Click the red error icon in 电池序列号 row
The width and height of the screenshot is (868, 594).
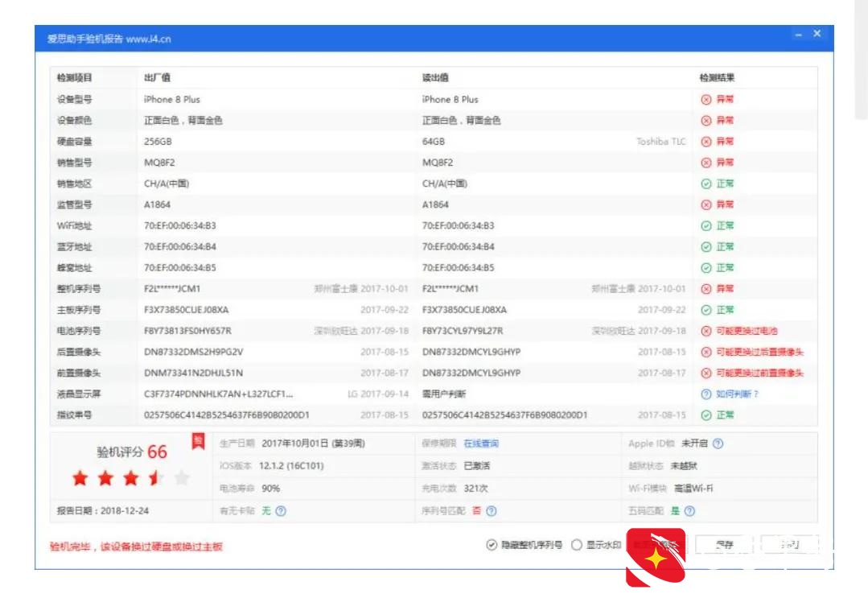(706, 331)
